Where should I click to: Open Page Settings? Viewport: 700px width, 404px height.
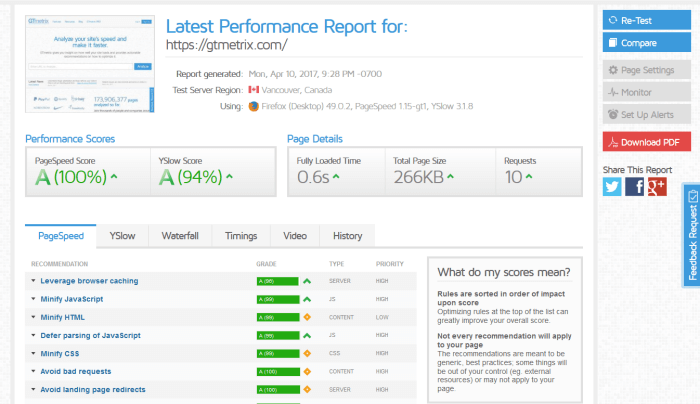pos(646,70)
